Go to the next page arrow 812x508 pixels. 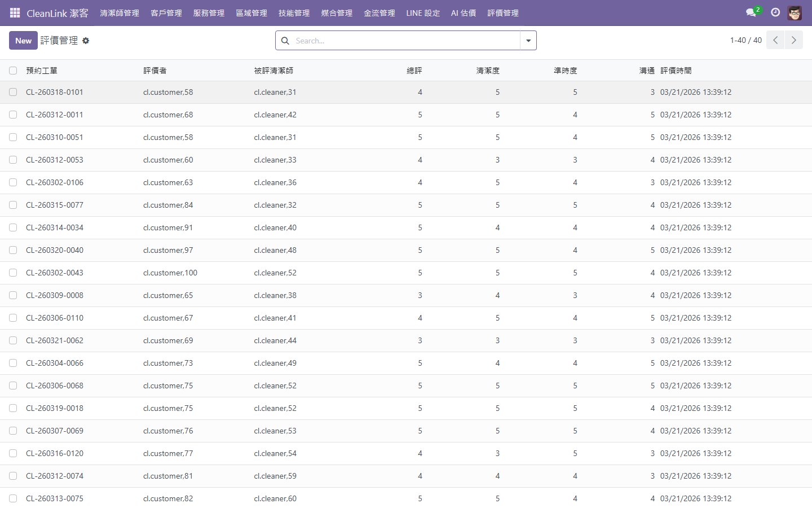[793, 40]
